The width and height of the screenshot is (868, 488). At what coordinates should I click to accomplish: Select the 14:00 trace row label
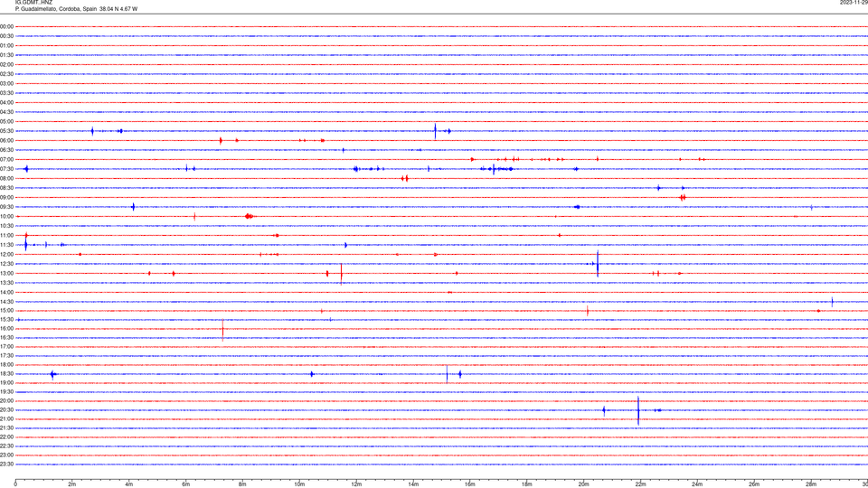point(6,292)
